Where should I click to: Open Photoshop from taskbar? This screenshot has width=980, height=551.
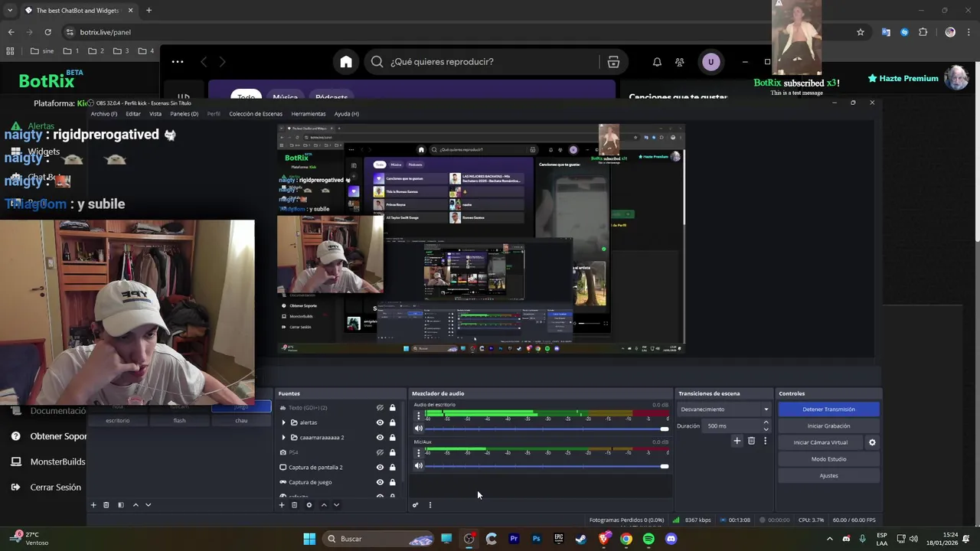pyautogui.click(x=536, y=539)
